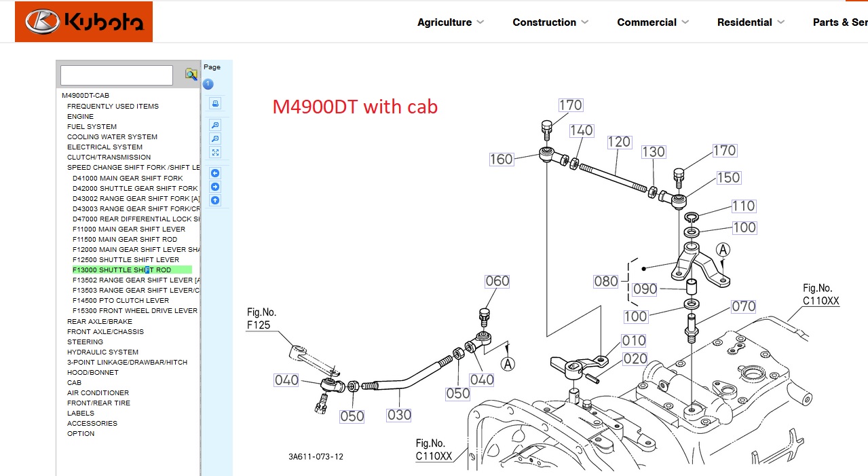Click the right arrow navigation icon
The width and height of the screenshot is (868, 476).
tap(215, 187)
